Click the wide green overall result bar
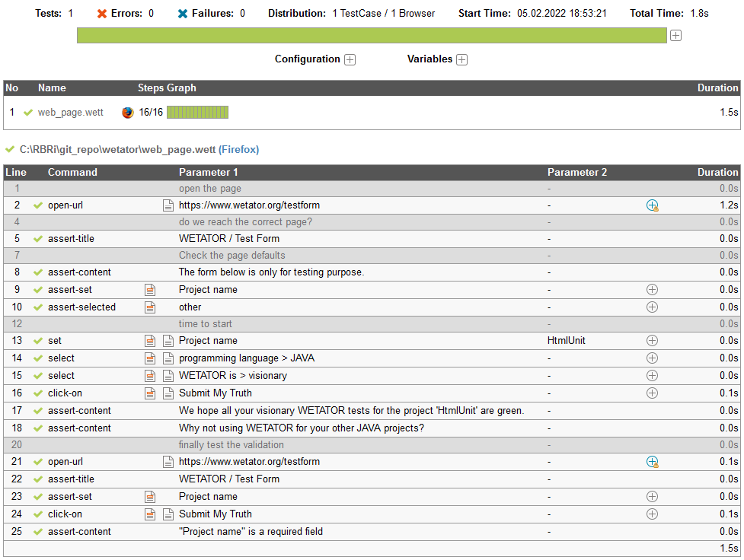This screenshot has height=560, width=744. [x=372, y=36]
